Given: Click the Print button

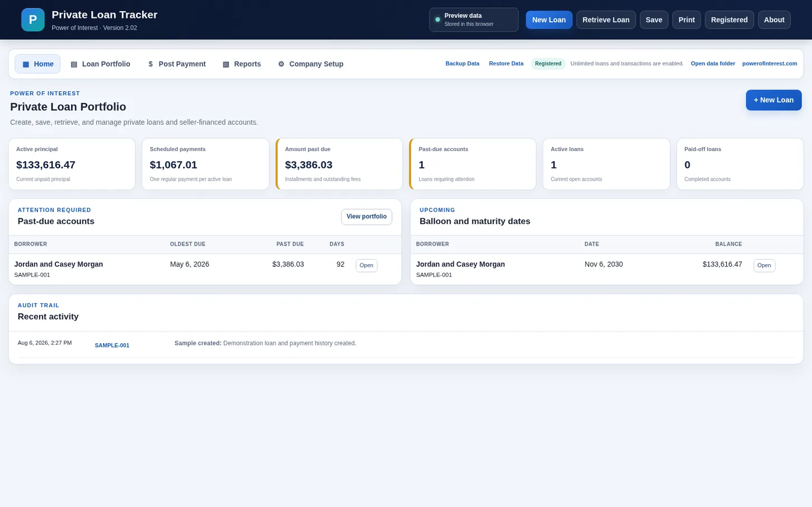Looking at the screenshot, I should point(687,20).
